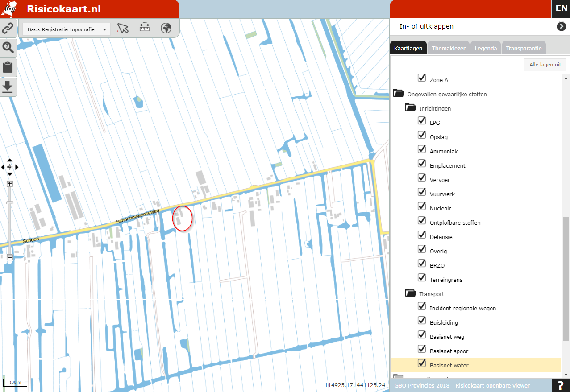
Task: Click the clipboard icon in left sidebar
Action: pos(8,67)
